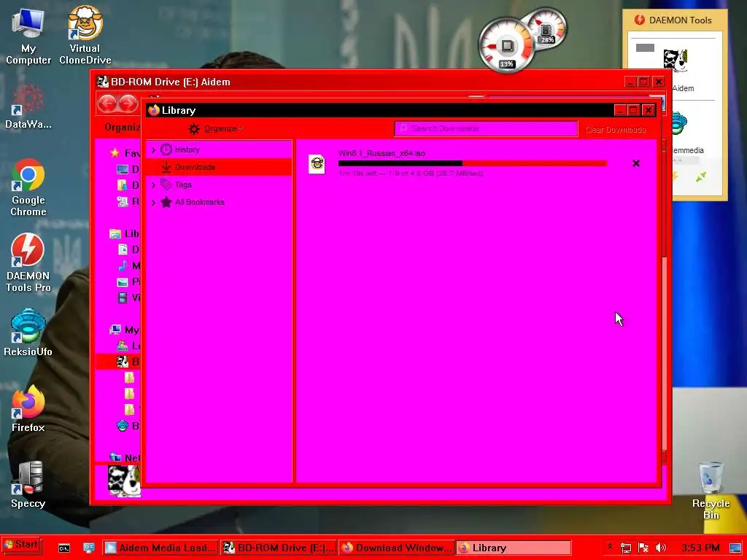The width and height of the screenshot is (747, 560).
Task: Switch to BD-ROM Drive (E:) taskbar button
Action: coord(279,548)
